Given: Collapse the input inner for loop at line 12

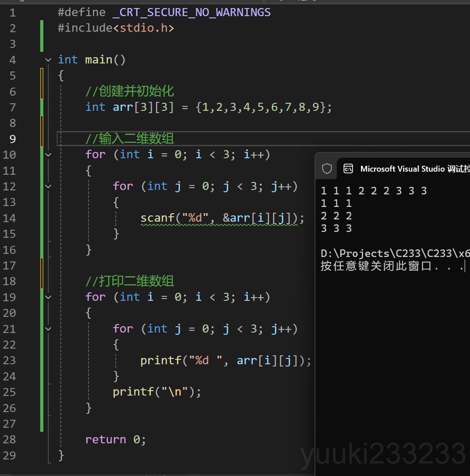Looking at the screenshot, I should pos(48,186).
